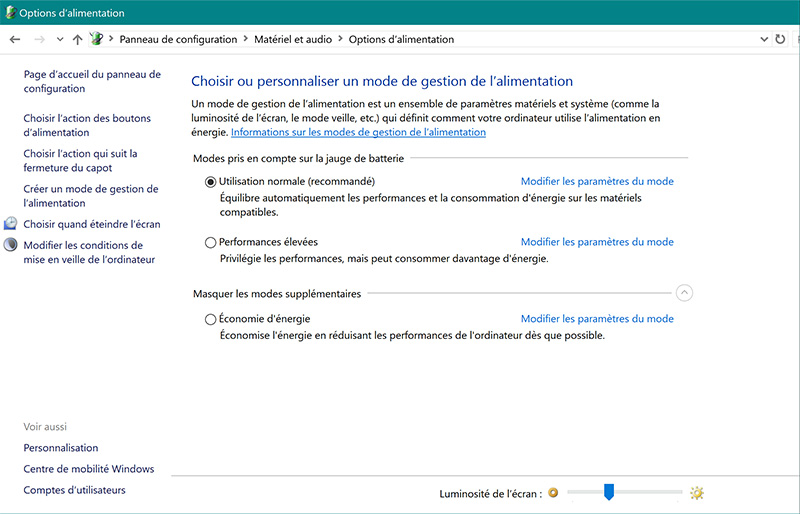Viewport: 800px width, 514px height.
Task: Expand the address bar history dropdown
Action: point(764,39)
